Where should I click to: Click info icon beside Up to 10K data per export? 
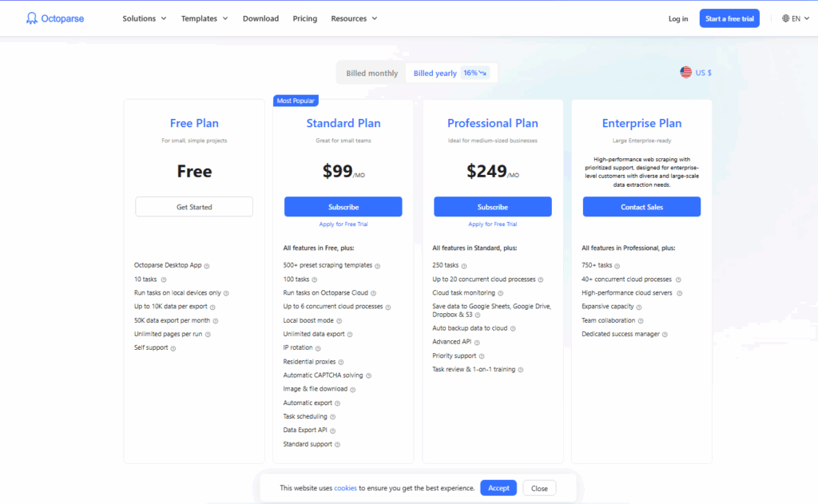coord(212,308)
